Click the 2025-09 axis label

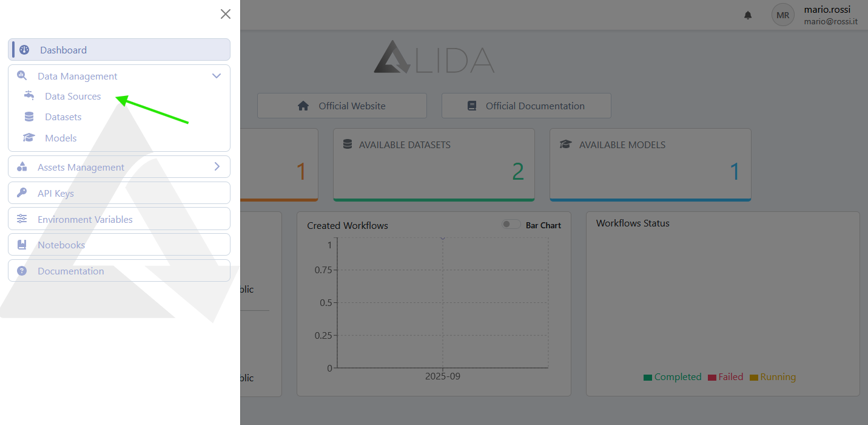(x=443, y=376)
